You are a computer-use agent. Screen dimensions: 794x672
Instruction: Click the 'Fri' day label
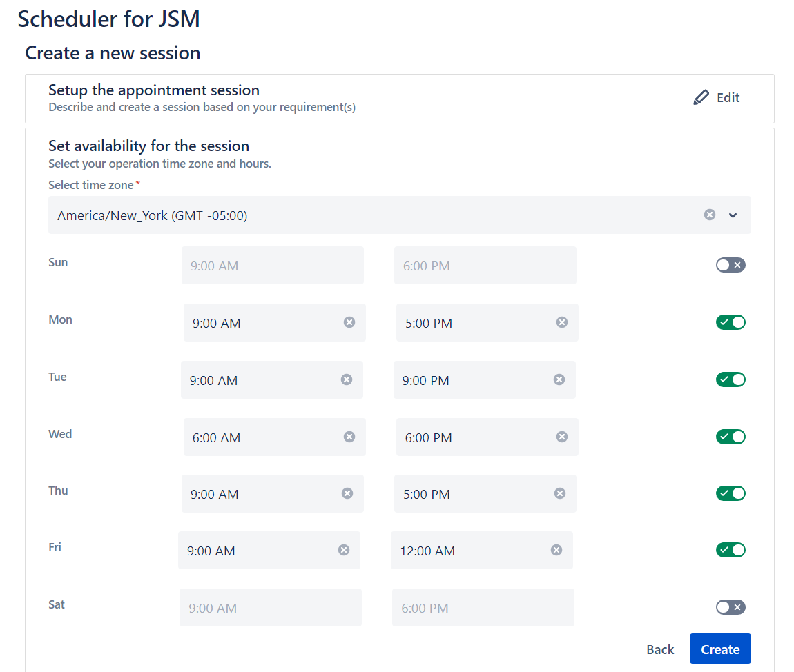(x=55, y=547)
